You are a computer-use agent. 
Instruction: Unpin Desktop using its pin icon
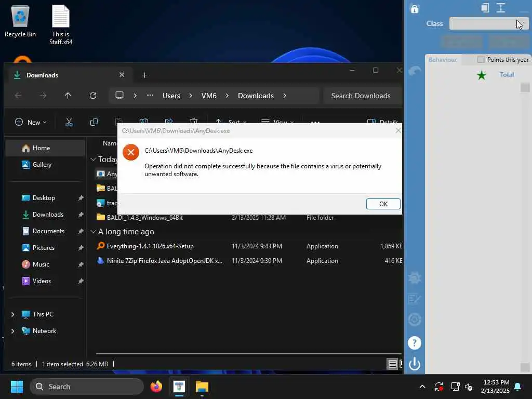81,198
